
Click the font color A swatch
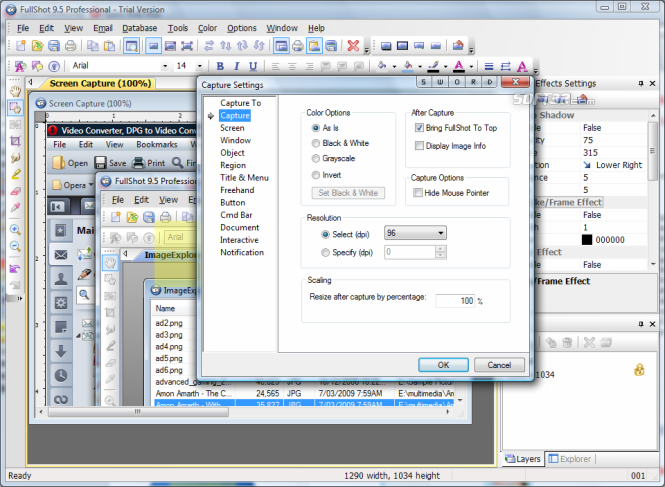point(459,66)
